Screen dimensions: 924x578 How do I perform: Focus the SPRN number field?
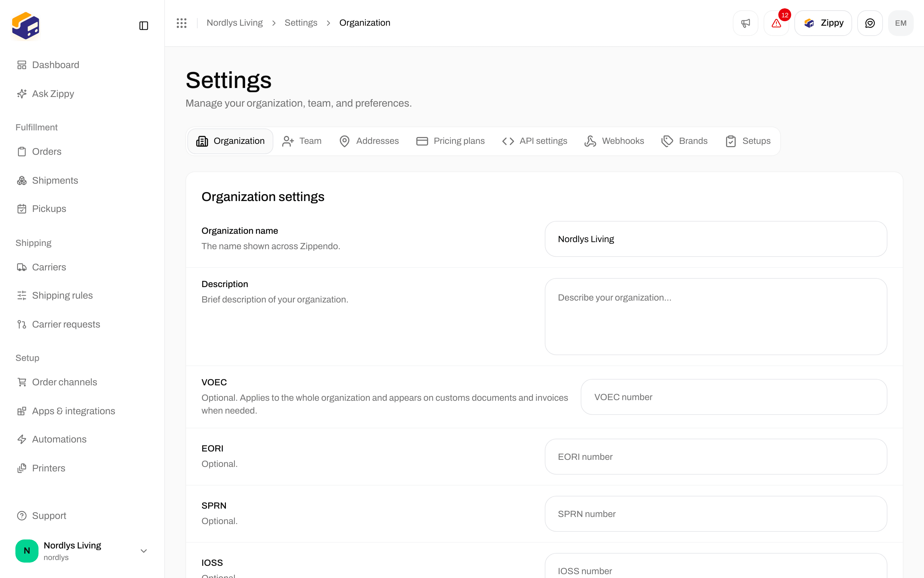coord(716,514)
